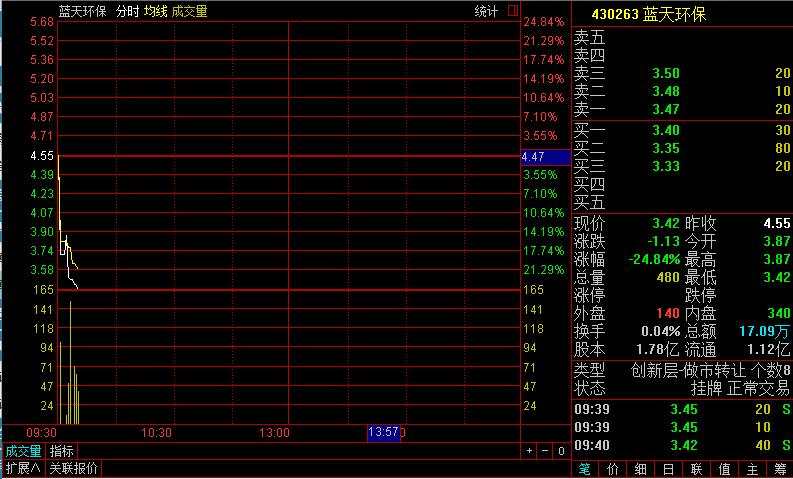Click the 10:30 time label on the axis

pos(156,433)
